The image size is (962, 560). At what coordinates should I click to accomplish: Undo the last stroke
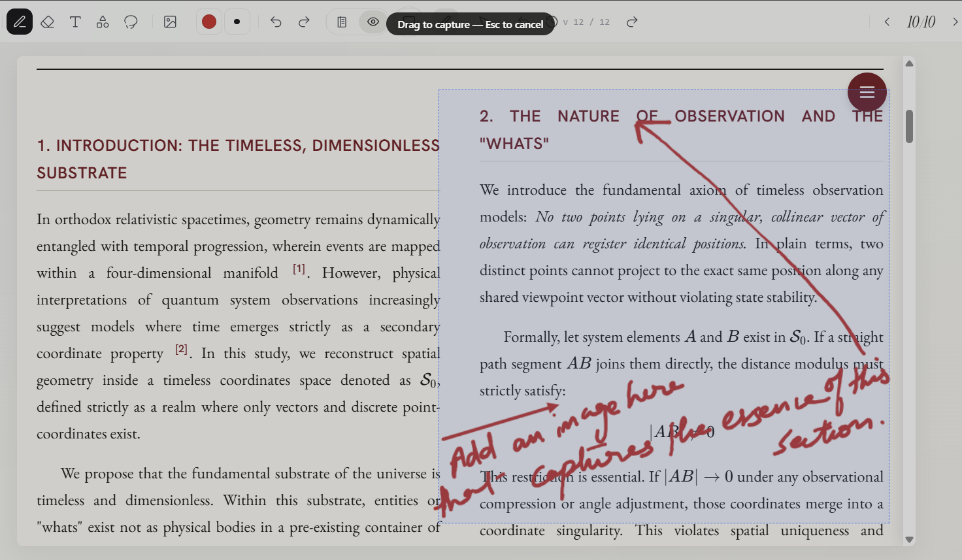pyautogui.click(x=276, y=22)
